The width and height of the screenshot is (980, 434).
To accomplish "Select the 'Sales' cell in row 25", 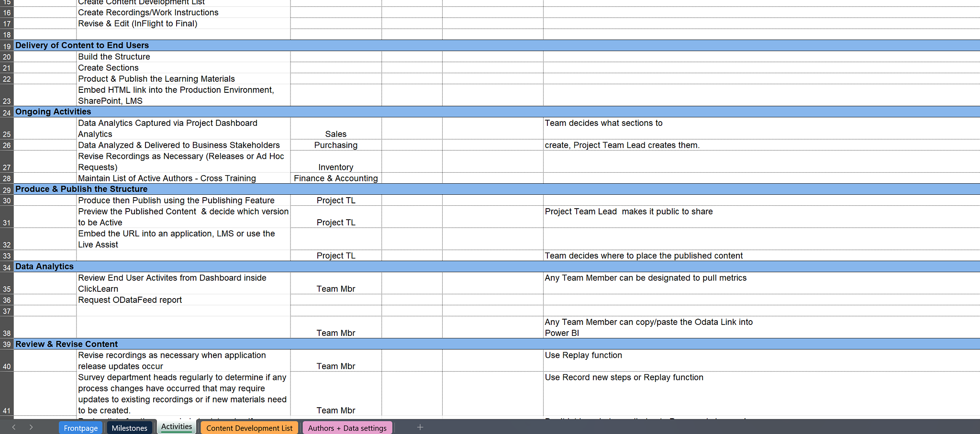I will pos(335,134).
